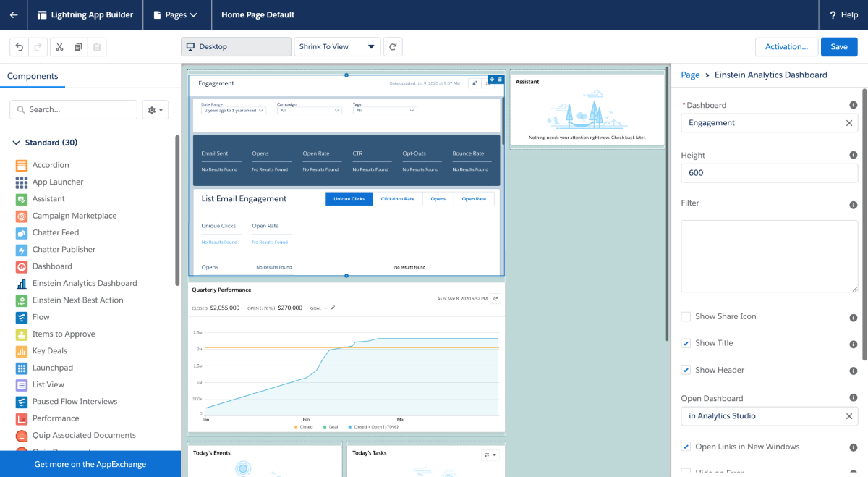The width and height of the screenshot is (868, 477).
Task: Go to the Page breadcrumb link
Action: click(690, 75)
